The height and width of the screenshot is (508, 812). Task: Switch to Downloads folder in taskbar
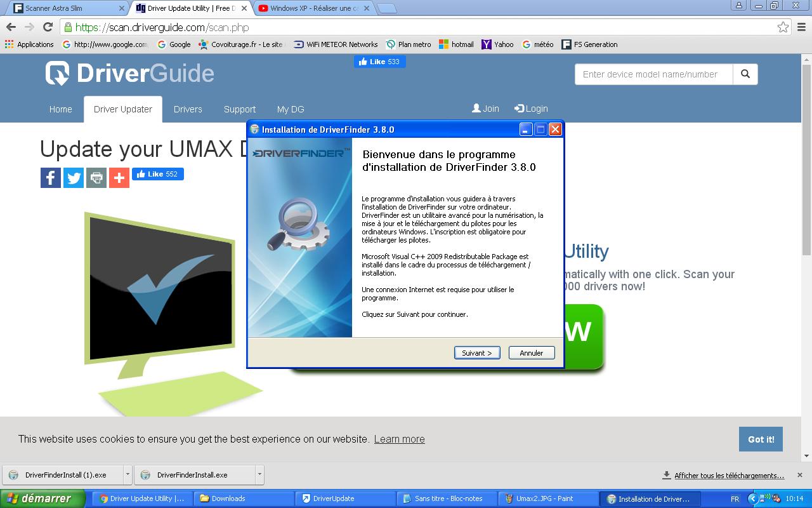click(244, 498)
